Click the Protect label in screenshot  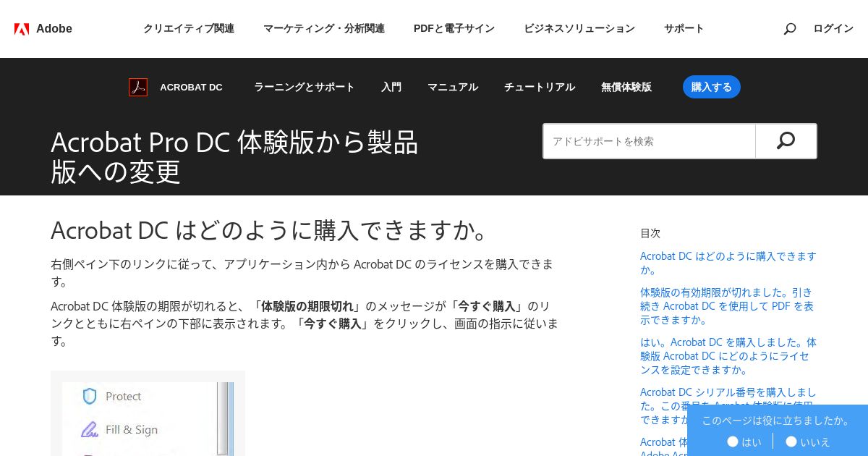(123, 396)
